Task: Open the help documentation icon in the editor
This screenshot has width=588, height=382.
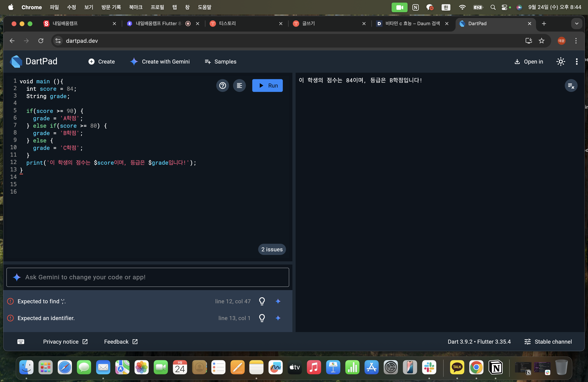Action: tap(222, 85)
